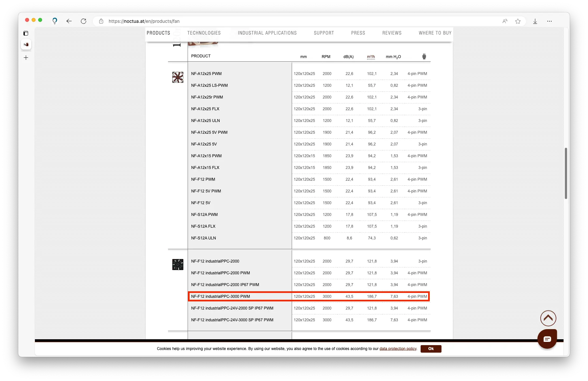
Task: Open the PRODUCTS menu
Action: pyautogui.click(x=158, y=33)
